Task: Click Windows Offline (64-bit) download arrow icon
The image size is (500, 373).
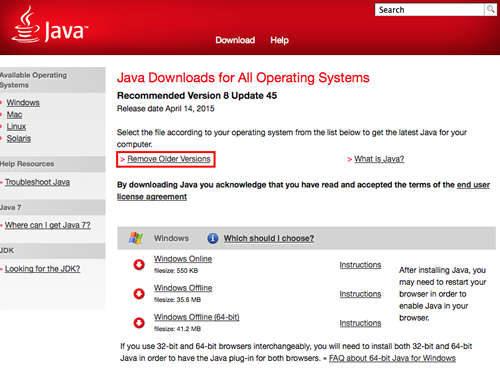Action: [139, 323]
